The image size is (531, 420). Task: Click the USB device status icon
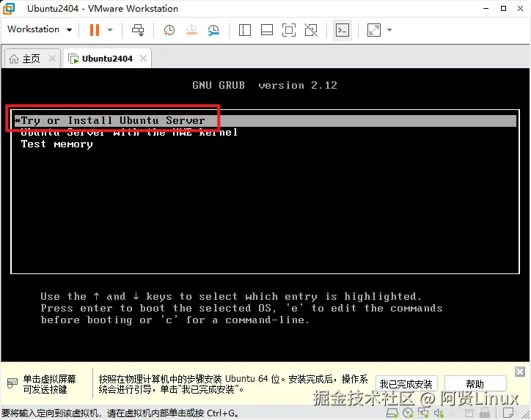point(485,413)
